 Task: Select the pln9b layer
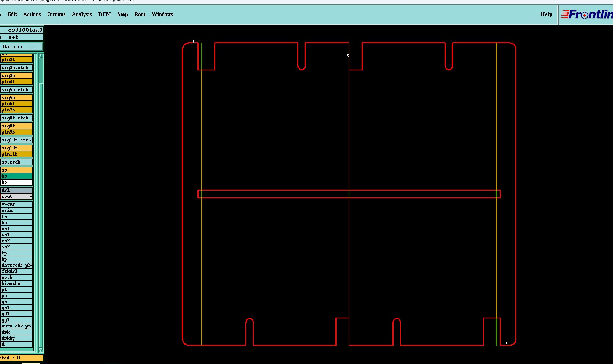[16, 132]
